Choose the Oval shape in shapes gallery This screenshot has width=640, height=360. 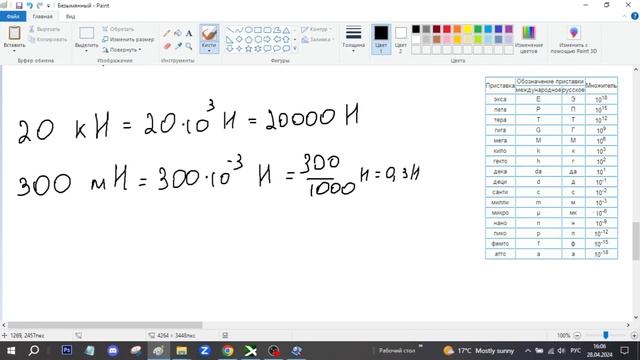click(248, 30)
